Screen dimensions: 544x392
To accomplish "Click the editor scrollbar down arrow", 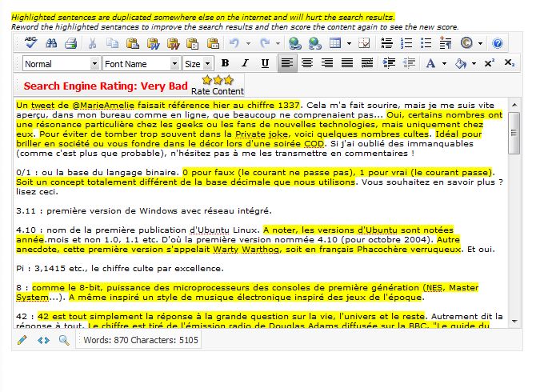I will pyautogui.click(x=514, y=322).
